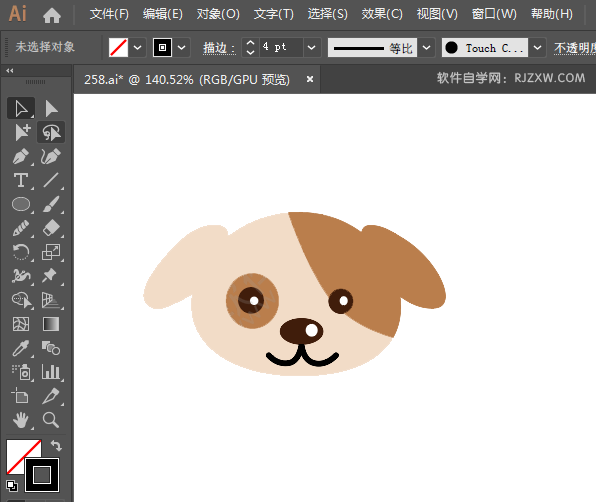
Task: Open the 选择(S) menu
Action: point(327,14)
